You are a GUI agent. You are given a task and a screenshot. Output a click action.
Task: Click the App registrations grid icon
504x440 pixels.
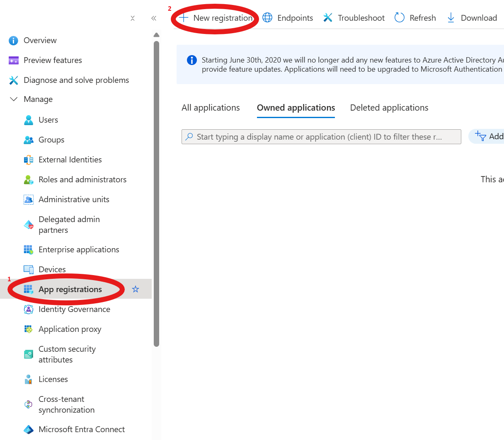click(x=28, y=290)
